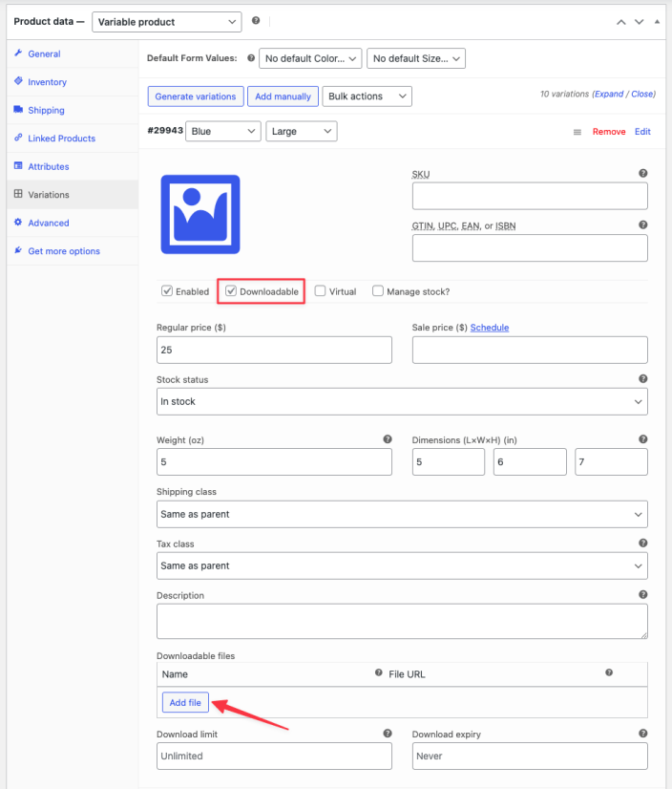The height and width of the screenshot is (789, 672).
Task: Click the help icon next to Weight (oz)
Action: click(388, 439)
